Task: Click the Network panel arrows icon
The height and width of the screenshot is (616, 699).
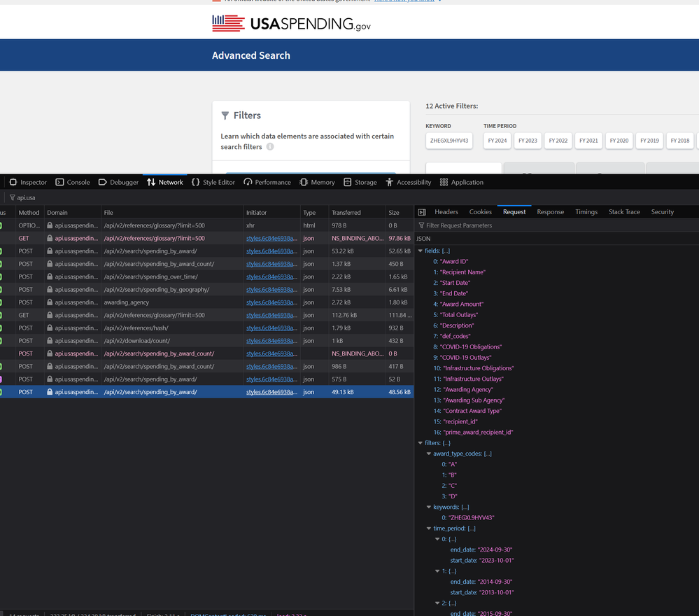Action: (x=151, y=183)
